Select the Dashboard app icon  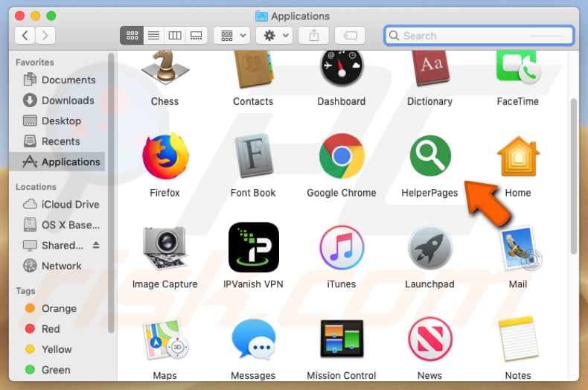pyautogui.click(x=341, y=68)
